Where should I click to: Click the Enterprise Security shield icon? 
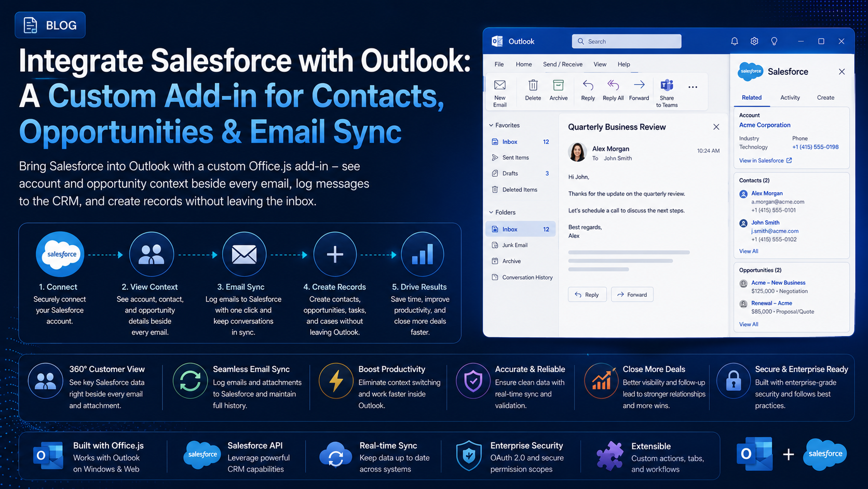click(x=469, y=456)
